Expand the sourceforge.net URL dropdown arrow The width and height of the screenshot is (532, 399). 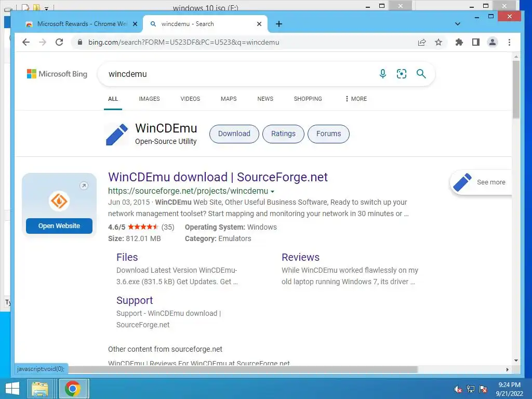point(272,191)
